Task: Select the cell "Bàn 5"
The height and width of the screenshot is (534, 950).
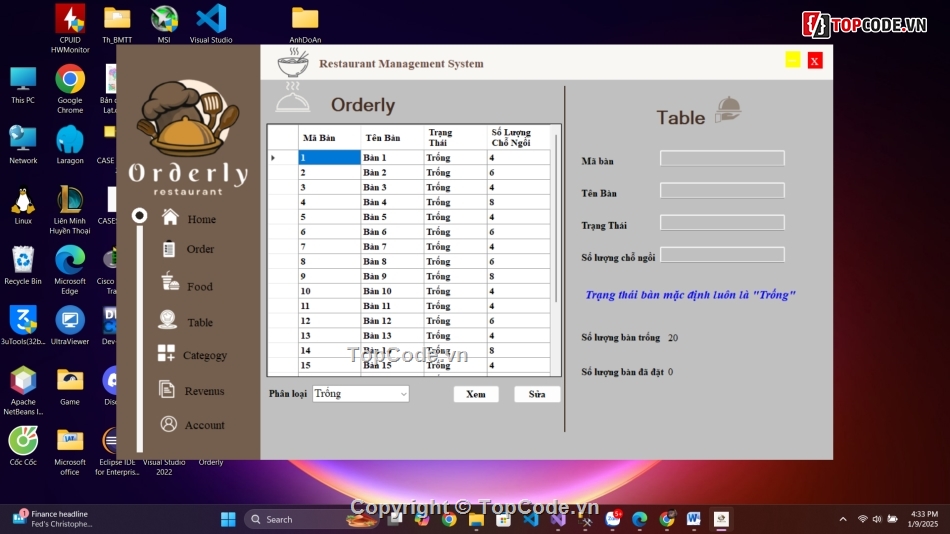Action: click(392, 217)
